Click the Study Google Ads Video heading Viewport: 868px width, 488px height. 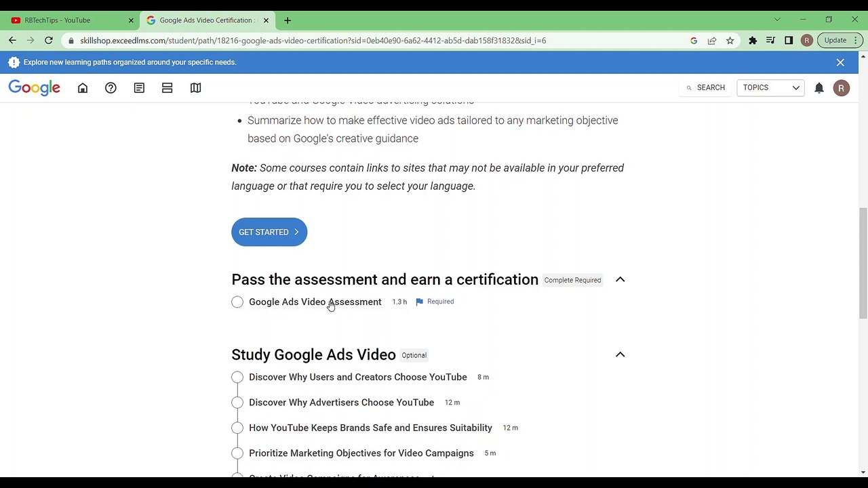[x=313, y=354]
